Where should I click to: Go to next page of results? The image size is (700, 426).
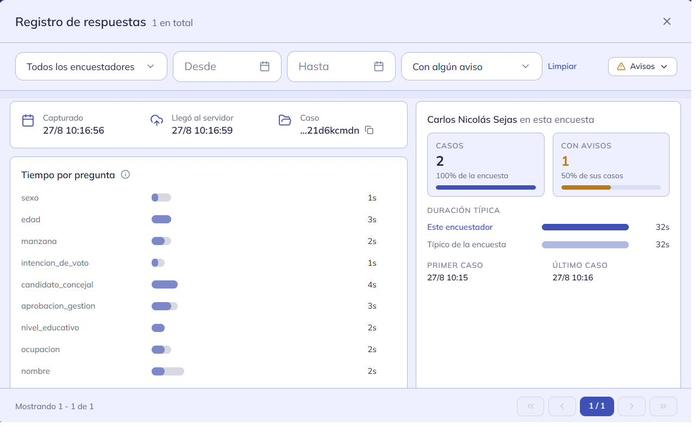(632, 406)
